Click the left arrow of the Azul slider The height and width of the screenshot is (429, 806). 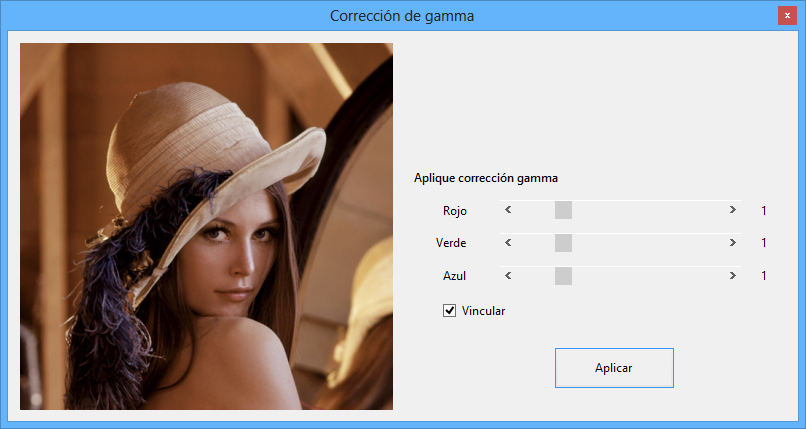click(508, 276)
